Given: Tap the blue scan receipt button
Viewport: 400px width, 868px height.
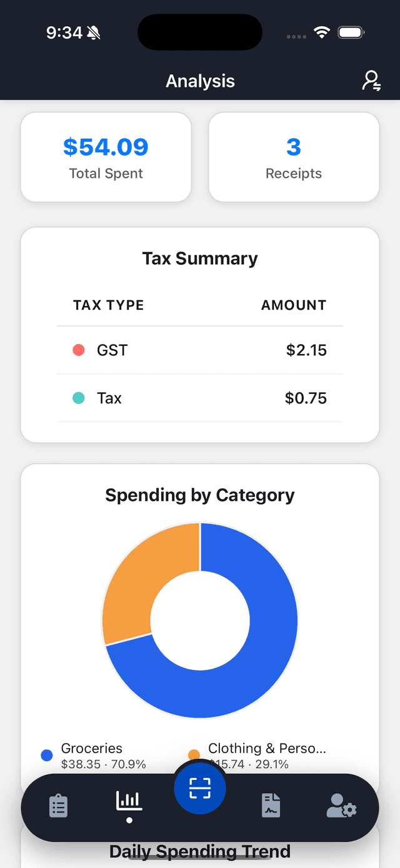Looking at the screenshot, I should 200,789.
